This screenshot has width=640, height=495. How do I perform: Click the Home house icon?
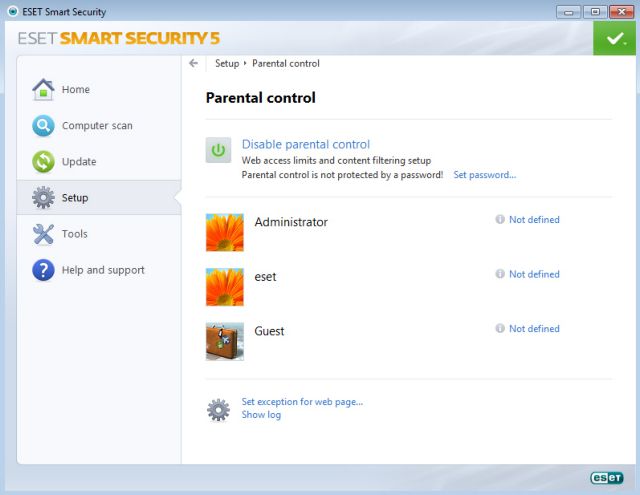[x=43, y=90]
